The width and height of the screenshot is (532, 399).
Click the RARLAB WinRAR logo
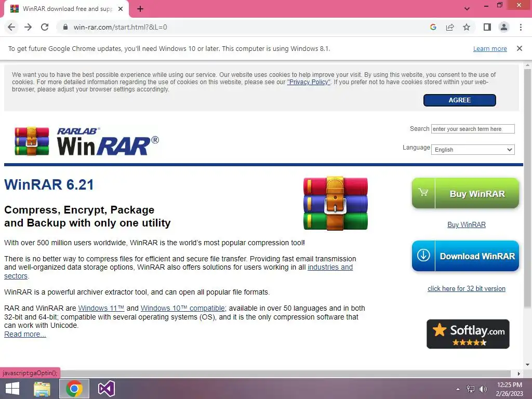[x=87, y=141]
